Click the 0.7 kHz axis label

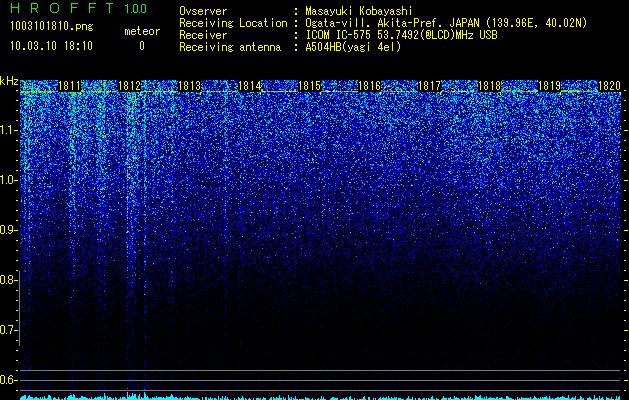point(9,330)
